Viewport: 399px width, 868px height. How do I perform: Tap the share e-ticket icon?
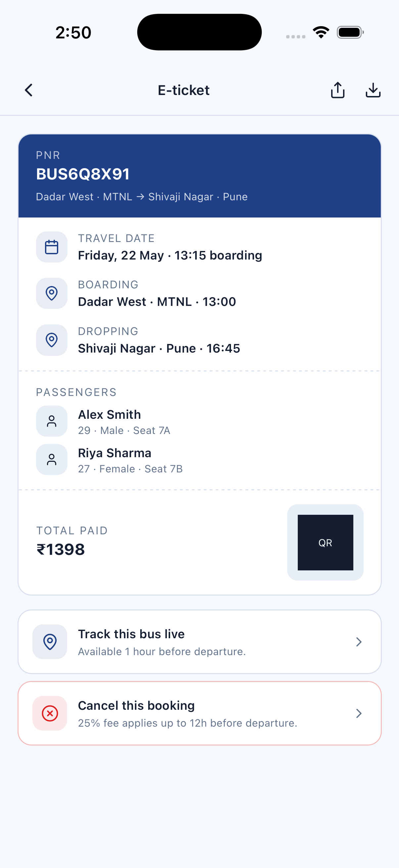(x=337, y=90)
